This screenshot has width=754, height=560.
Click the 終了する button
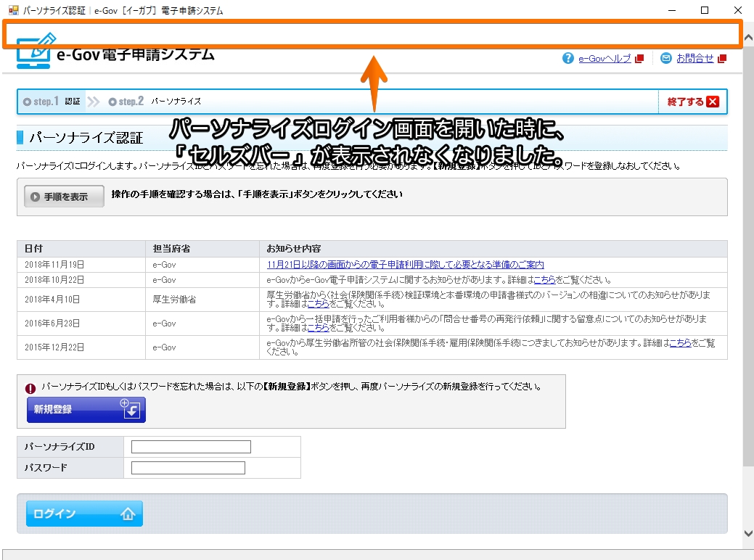click(x=693, y=102)
